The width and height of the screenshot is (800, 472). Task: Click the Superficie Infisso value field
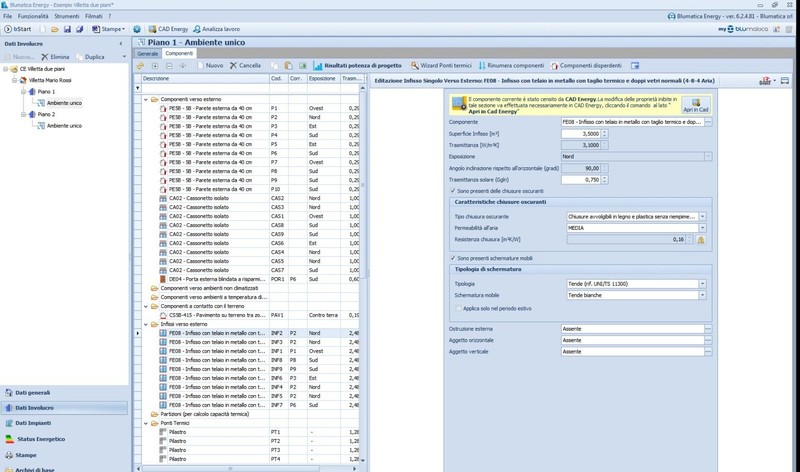pyautogui.click(x=581, y=134)
